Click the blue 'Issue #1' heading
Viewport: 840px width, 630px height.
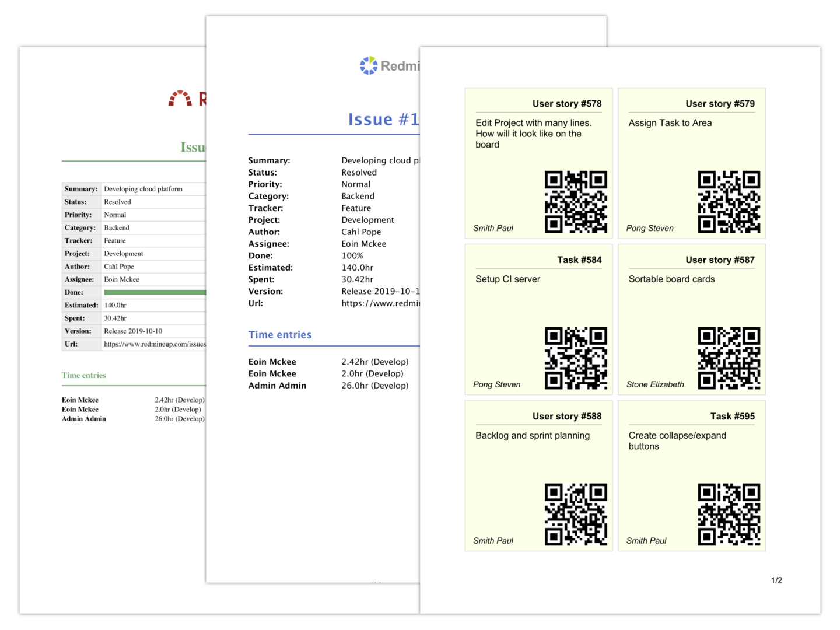tap(383, 120)
